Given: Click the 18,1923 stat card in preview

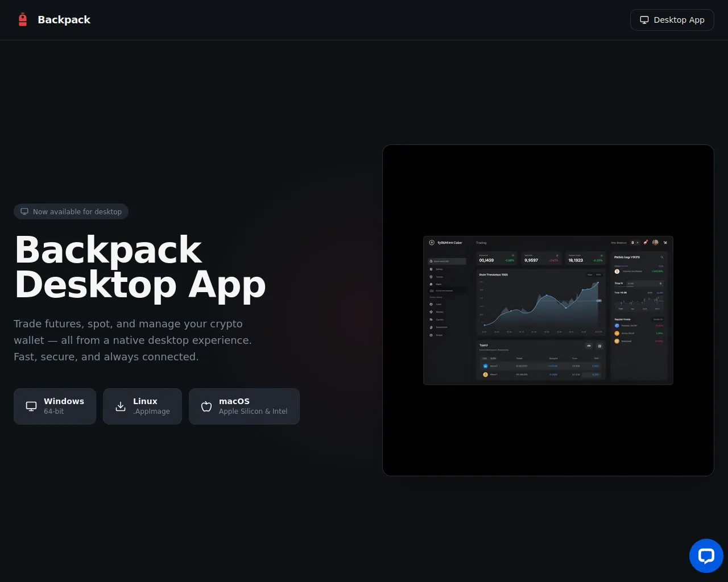Looking at the screenshot, I should pos(585,259).
